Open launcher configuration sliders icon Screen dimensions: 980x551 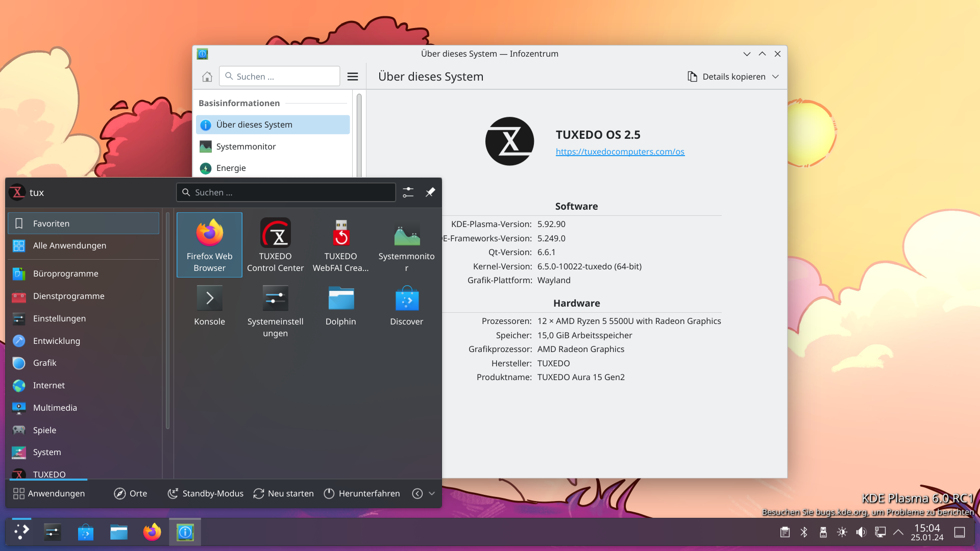[x=408, y=192]
